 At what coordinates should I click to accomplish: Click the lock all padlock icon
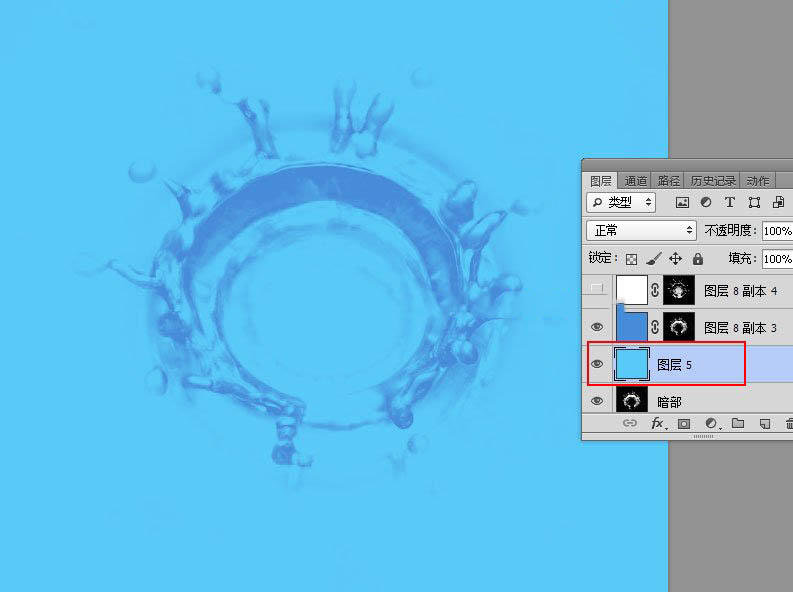coord(698,259)
